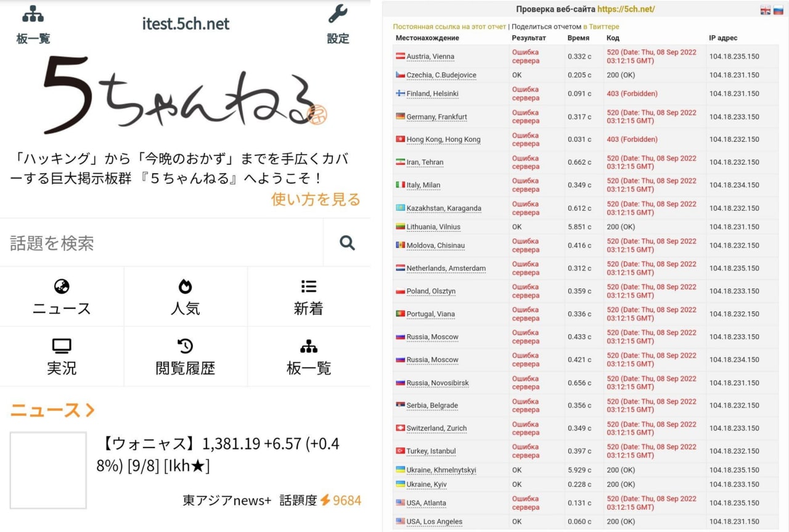
Task: Click the Italy, Milan location
Action: (x=423, y=185)
